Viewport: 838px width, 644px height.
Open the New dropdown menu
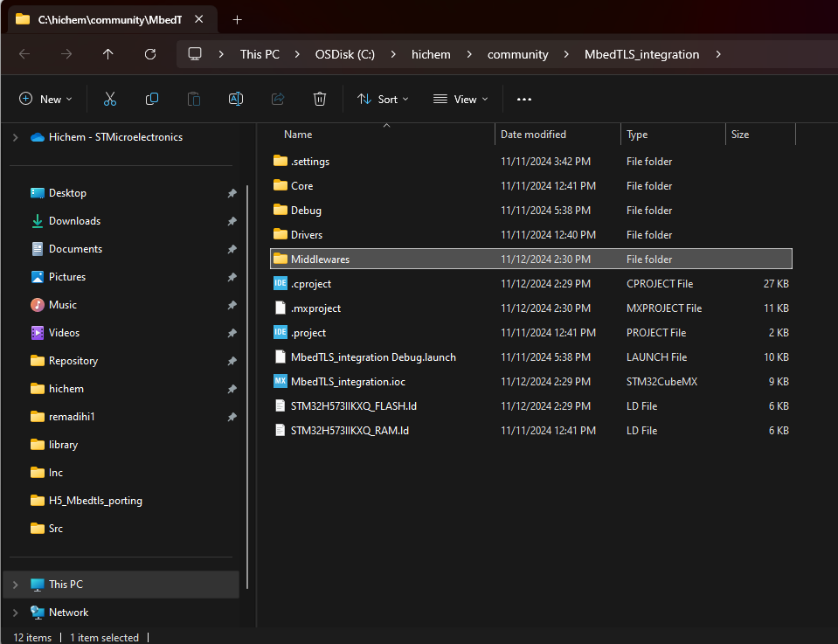pyautogui.click(x=46, y=100)
